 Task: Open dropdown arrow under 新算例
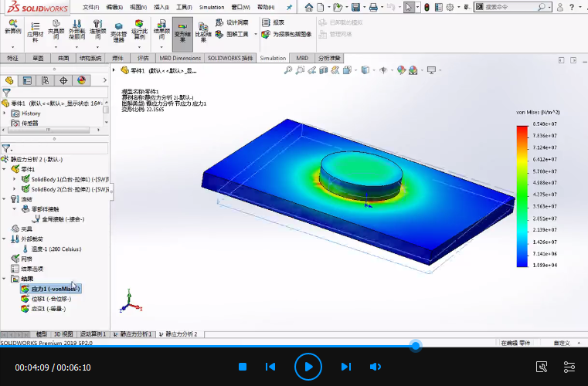pos(13,47)
